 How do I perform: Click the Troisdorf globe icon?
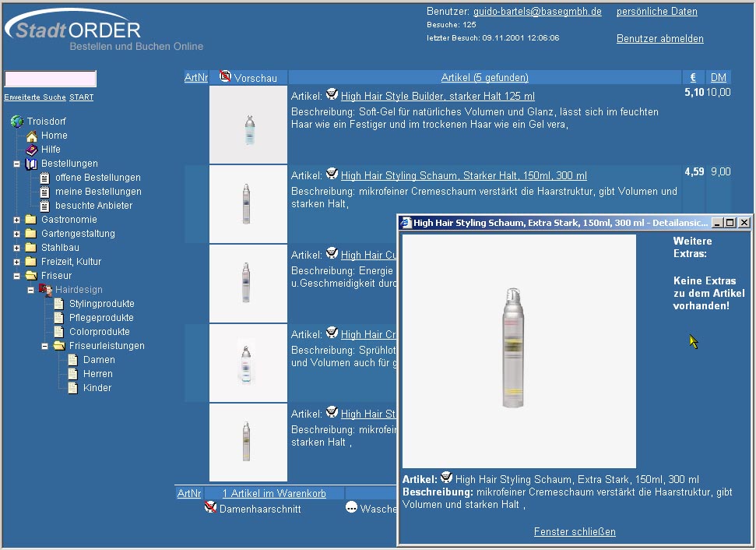point(17,122)
